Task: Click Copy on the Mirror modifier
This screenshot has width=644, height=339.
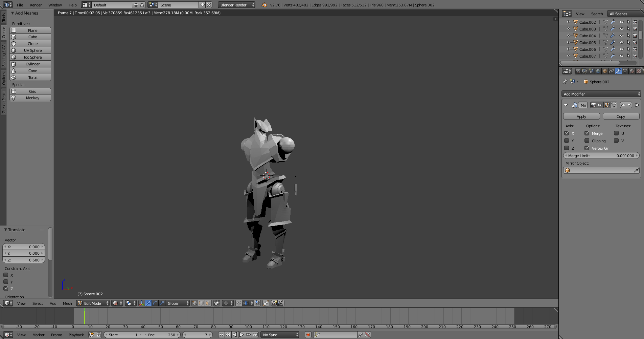Action: tap(621, 116)
